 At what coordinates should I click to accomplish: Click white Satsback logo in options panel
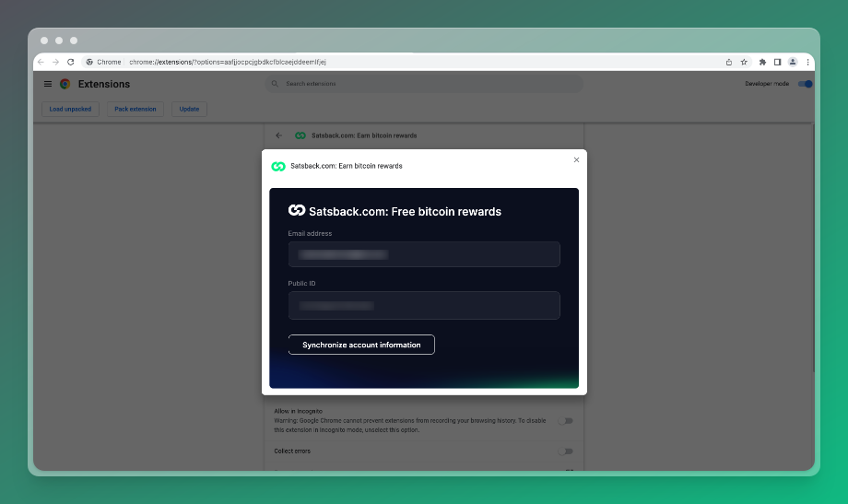tap(297, 210)
